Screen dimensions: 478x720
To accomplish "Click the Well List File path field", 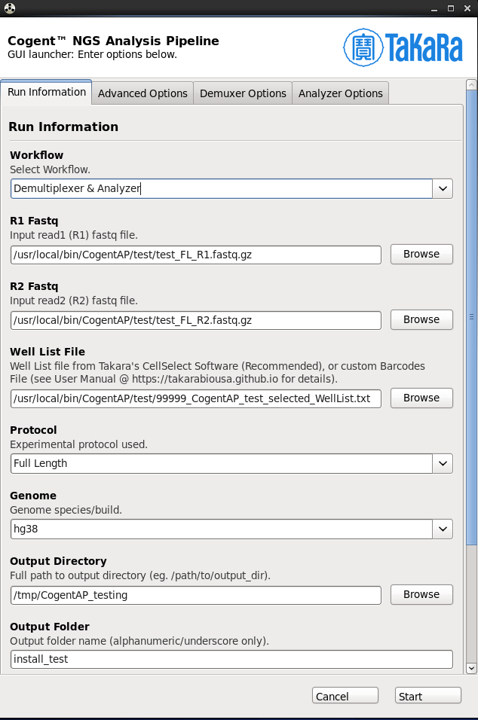I will click(196, 399).
